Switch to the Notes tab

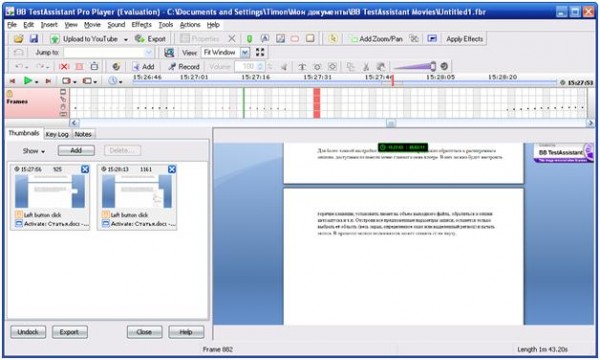[83, 134]
